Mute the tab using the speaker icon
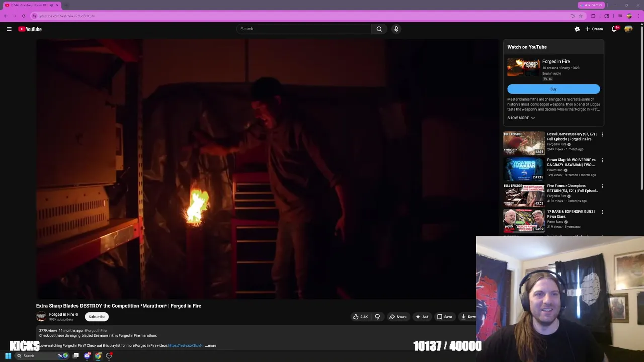This screenshot has height=362, width=644. [51, 5]
